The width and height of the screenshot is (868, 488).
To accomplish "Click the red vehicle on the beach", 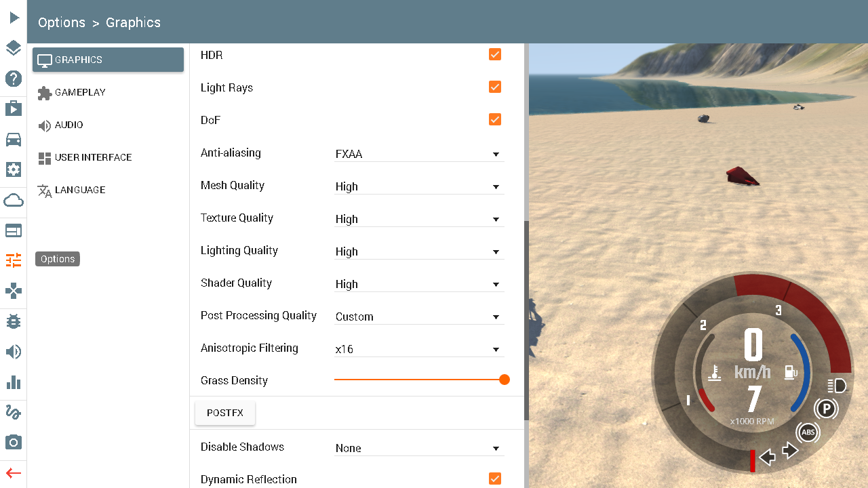I will [x=743, y=176].
